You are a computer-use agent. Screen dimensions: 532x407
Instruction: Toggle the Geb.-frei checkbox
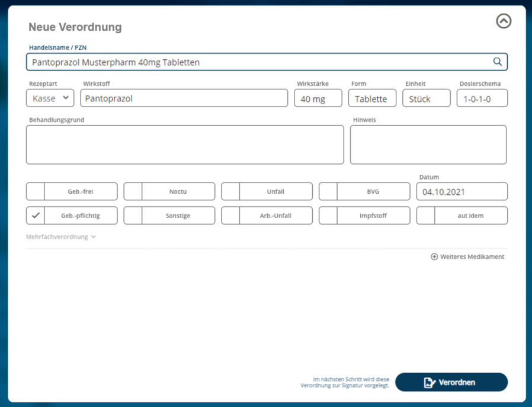(x=36, y=191)
